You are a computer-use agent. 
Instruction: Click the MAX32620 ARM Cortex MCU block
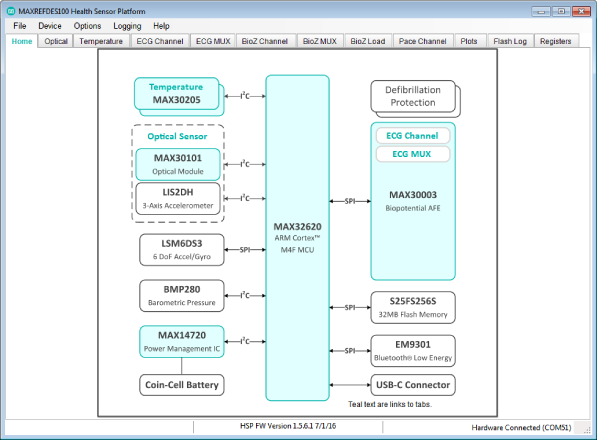[x=297, y=238]
